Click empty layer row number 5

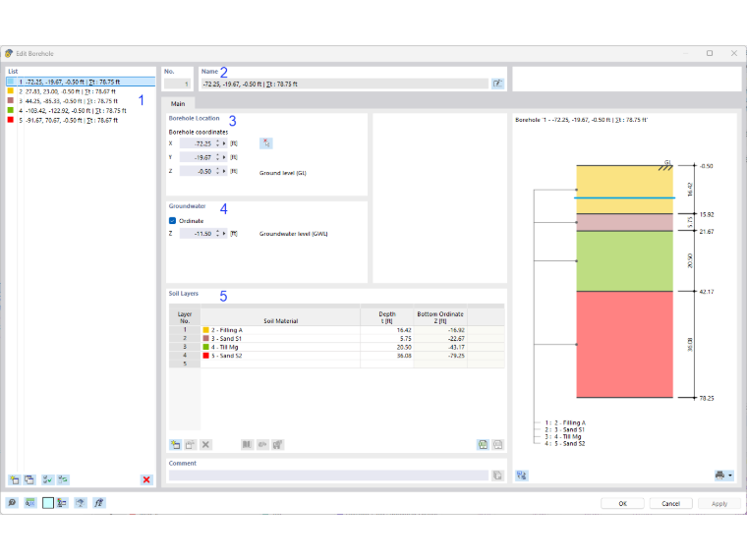tap(185, 364)
